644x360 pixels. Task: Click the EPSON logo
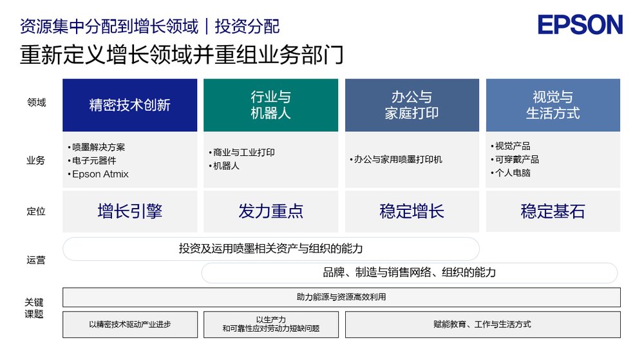pyautogui.click(x=580, y=25)
